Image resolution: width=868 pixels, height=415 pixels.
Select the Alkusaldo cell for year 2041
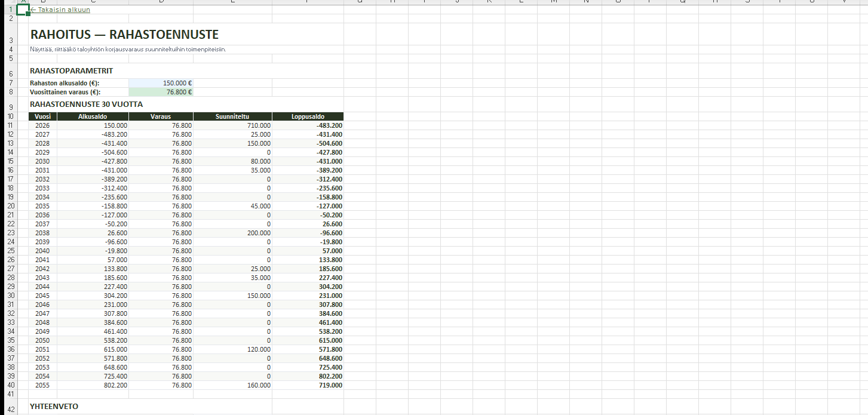[93, 260]
